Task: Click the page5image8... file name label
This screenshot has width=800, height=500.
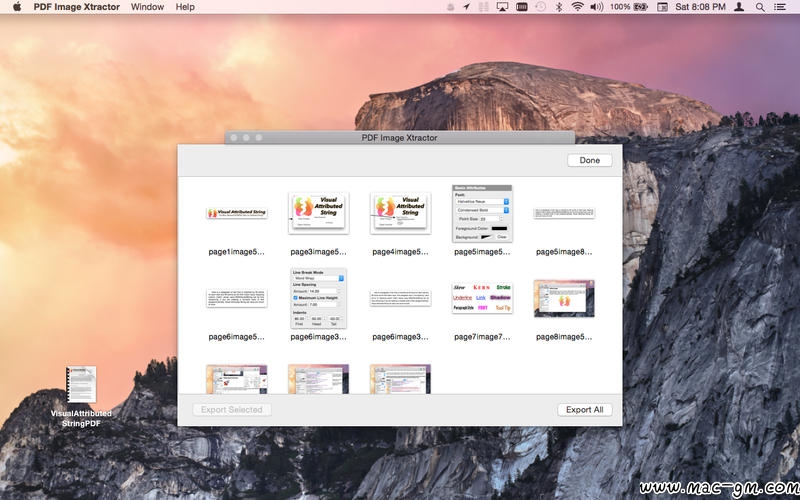Action: coord(564,252)
